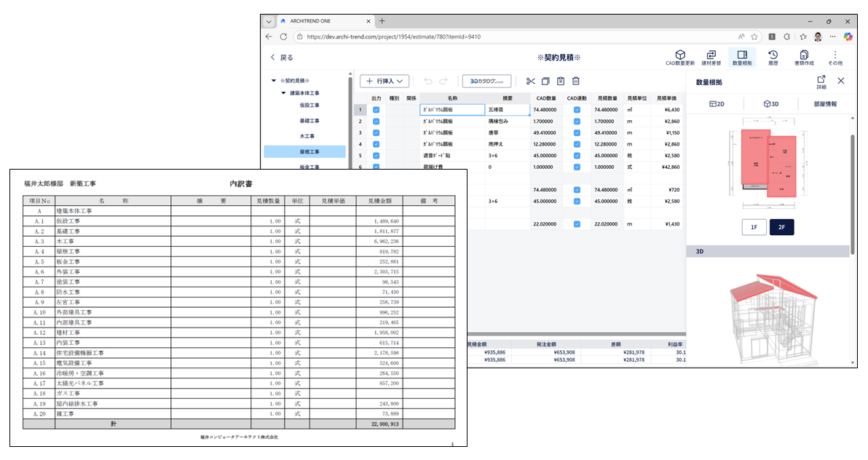Collapse the ※契約見積※ tree node
This screenshot has height=460, width=868.
click(274, 81)
